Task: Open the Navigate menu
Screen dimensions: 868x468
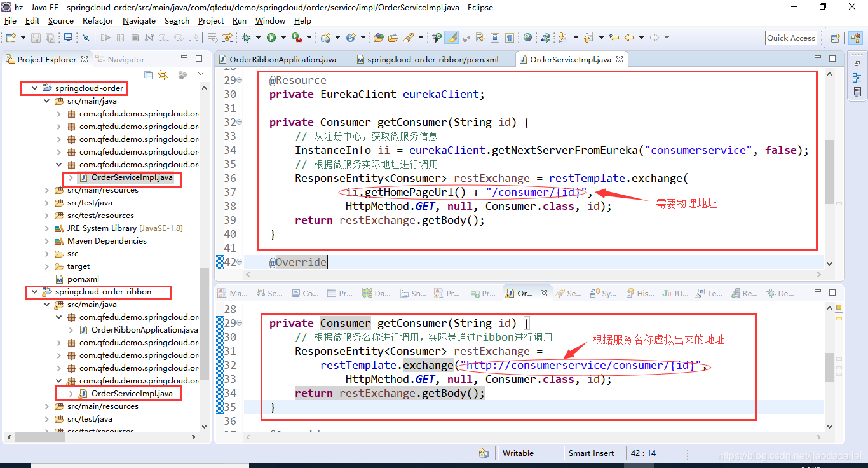Action: (x=139, y=20)
